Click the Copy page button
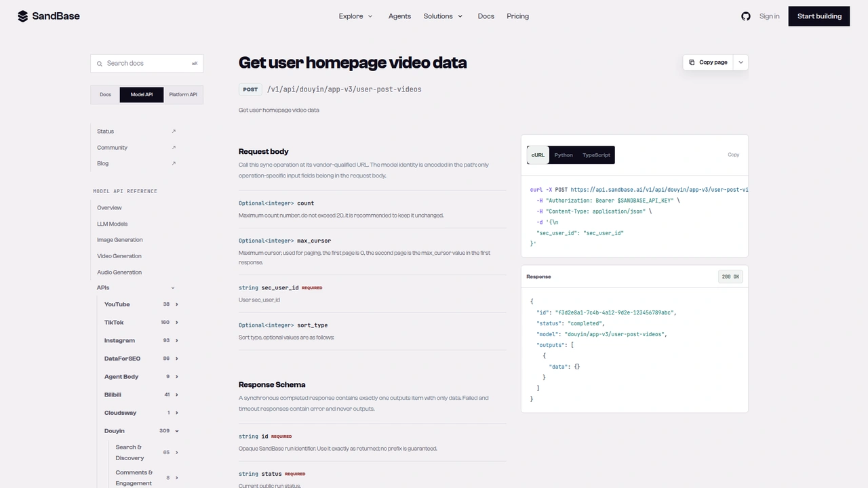Screen dimensions: 868x488 click(x=709, y=62)
